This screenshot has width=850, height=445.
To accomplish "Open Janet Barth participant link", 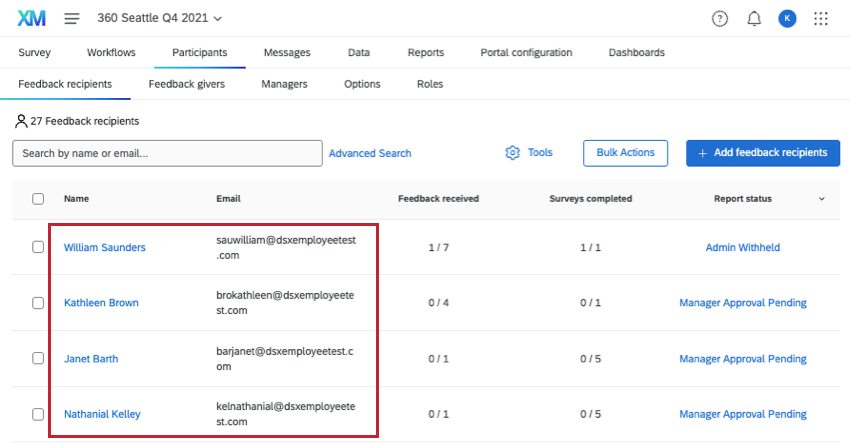I will pyautogui.click(x=91, y=359).
